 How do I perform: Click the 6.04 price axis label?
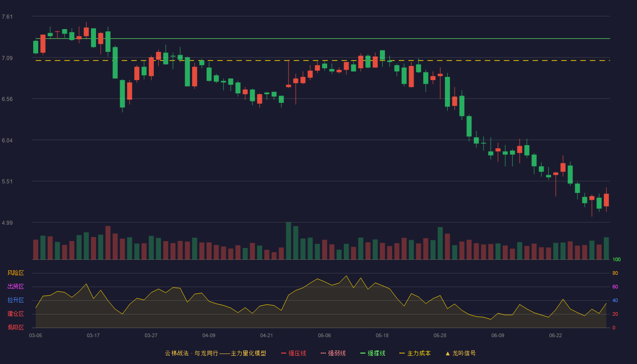(7, 141)
